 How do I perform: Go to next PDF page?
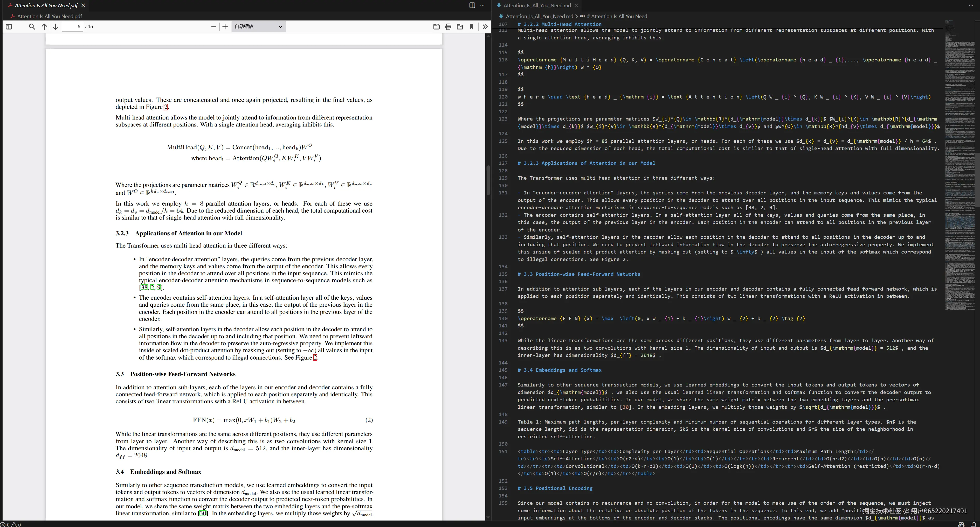[x=56, y=27]
